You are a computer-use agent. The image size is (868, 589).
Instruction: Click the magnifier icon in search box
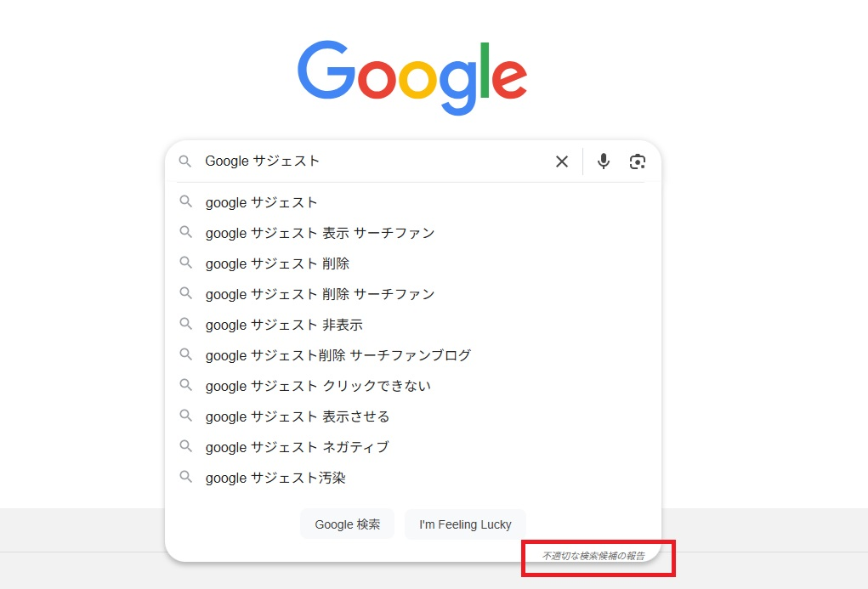(185, 161)
